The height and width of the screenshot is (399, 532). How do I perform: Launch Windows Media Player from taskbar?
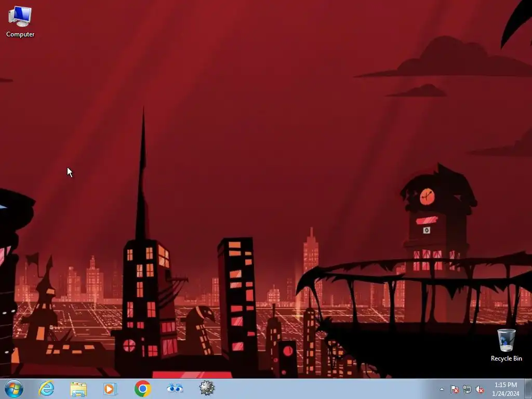coord(110,389)
